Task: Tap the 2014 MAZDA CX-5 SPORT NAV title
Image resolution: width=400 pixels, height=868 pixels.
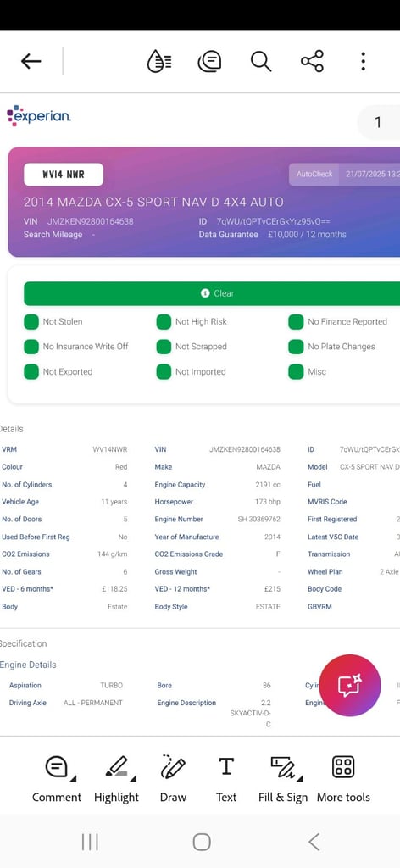Action: (x=153, y=202)
